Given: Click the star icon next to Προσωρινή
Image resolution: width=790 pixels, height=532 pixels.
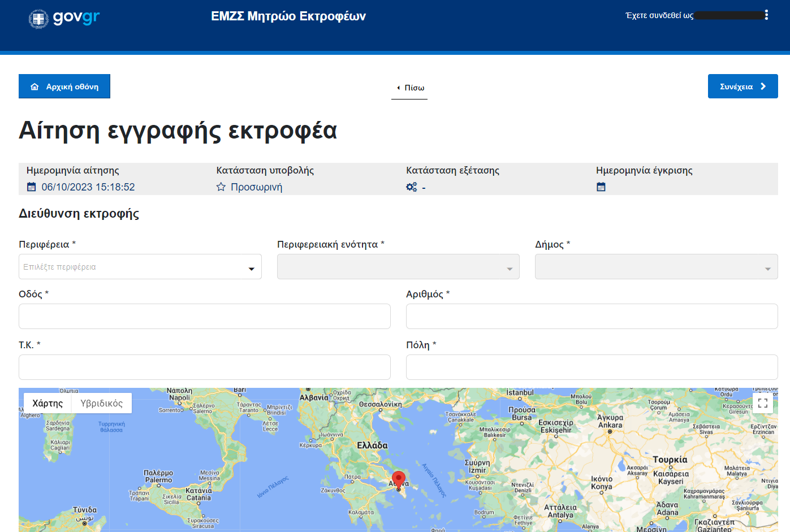Looking at the screenshot, I should [x=221, y=187].
